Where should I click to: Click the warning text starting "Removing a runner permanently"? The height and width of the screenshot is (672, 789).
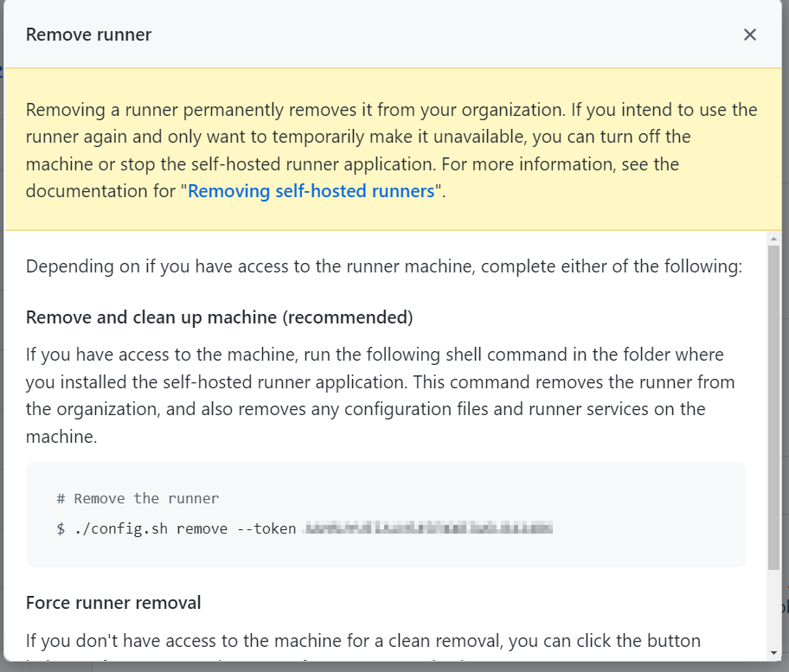pos(391,137)
